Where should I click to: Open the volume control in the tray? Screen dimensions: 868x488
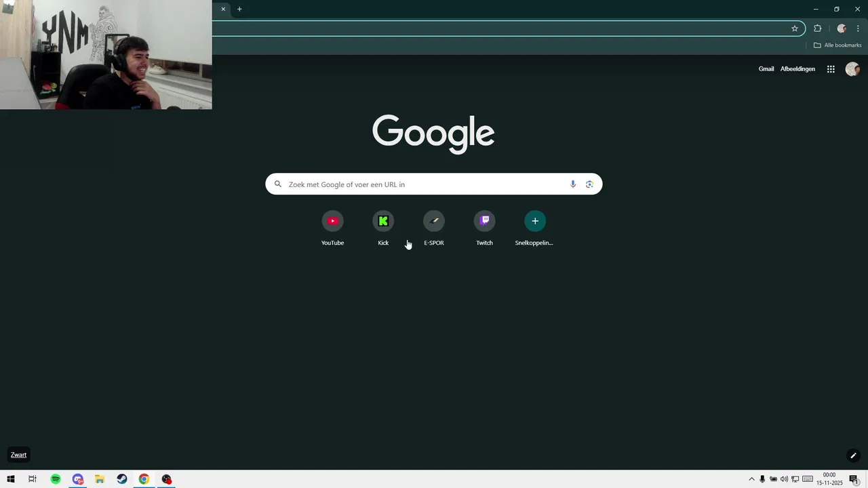784,479
